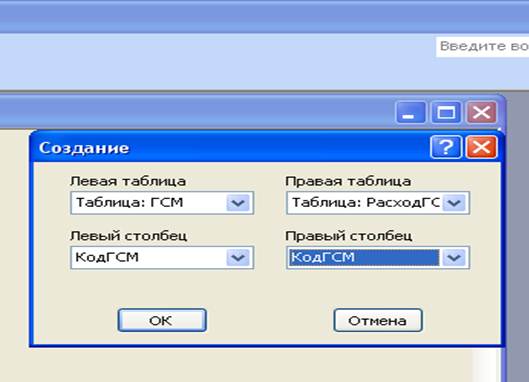The height and width of the screenshot is (382, 529).
Task: Expand the Левый столбец dropdown arrow
Action: point(238,257)
